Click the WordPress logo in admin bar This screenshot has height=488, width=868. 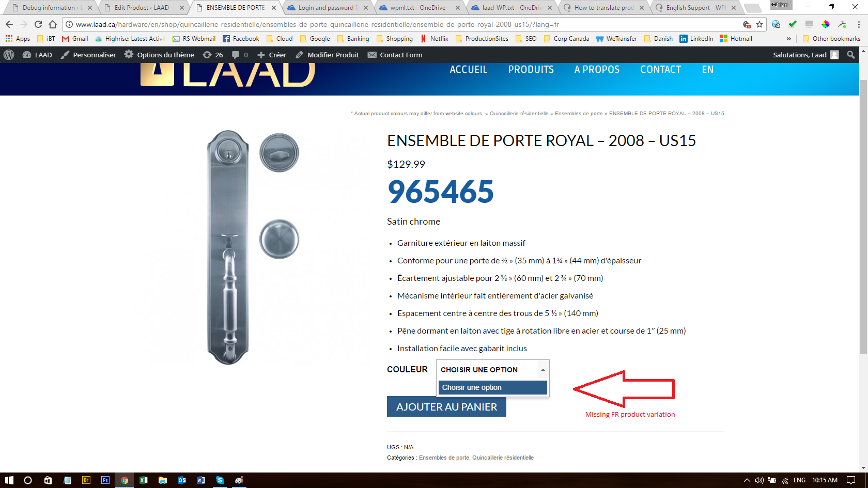9,55
